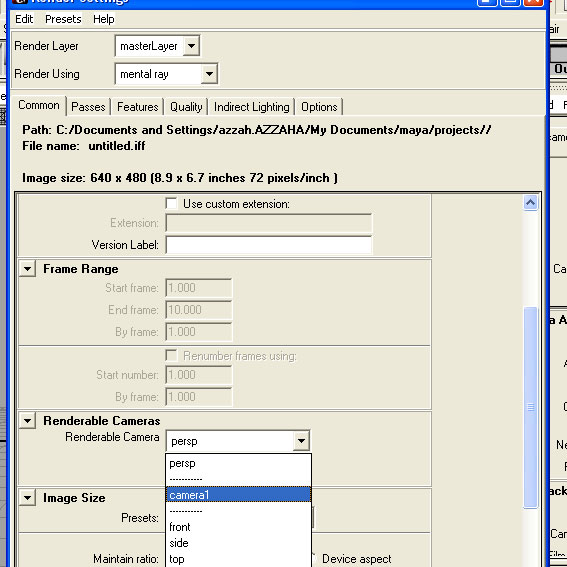Collapse the Frame Range section arrow
The image size is (567, 567).
(x=27, y=269)
